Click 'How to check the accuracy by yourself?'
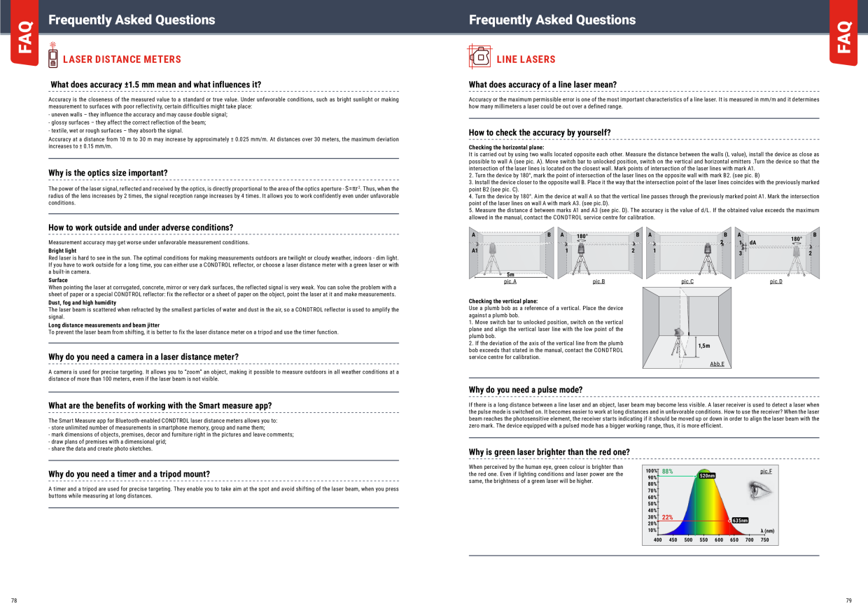 coord(540,132)
